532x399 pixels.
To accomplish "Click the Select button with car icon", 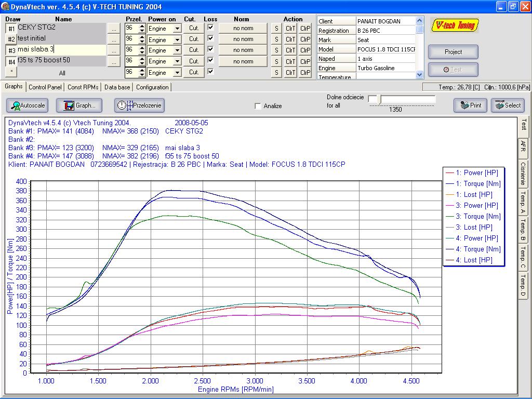I will (507, 105).
